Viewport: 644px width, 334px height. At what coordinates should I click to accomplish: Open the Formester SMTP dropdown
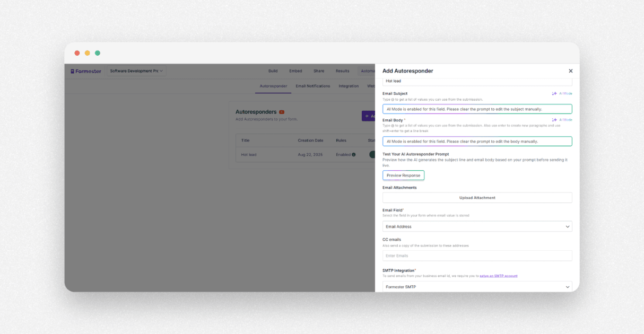pos(477,287)
